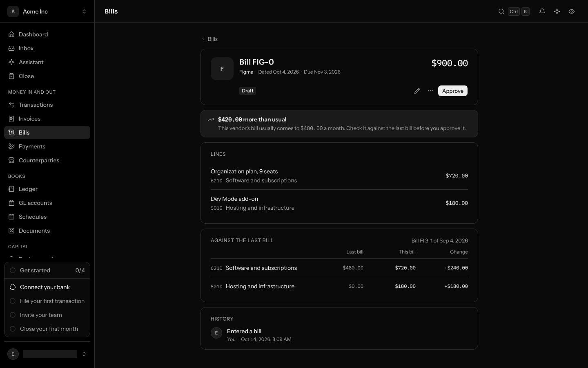
Task: Open Dashboard in the sidebar
Action: tap(47, 34)
